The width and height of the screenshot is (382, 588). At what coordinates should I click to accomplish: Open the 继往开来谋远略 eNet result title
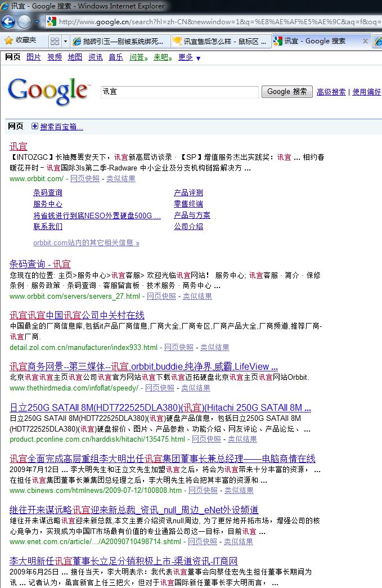134,510
